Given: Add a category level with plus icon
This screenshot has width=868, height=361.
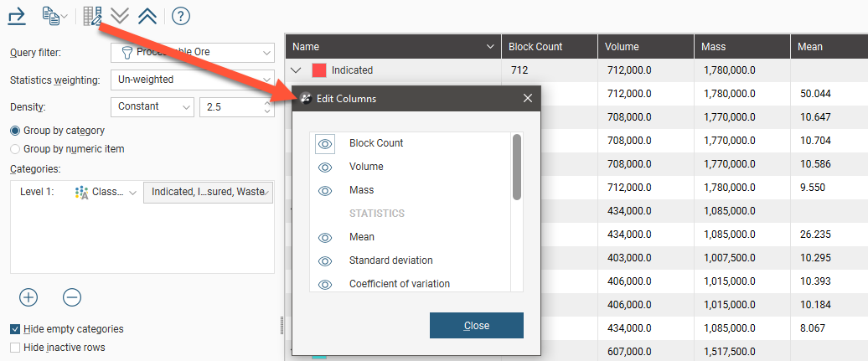Looking at the screenshot, I should (28, 297).
